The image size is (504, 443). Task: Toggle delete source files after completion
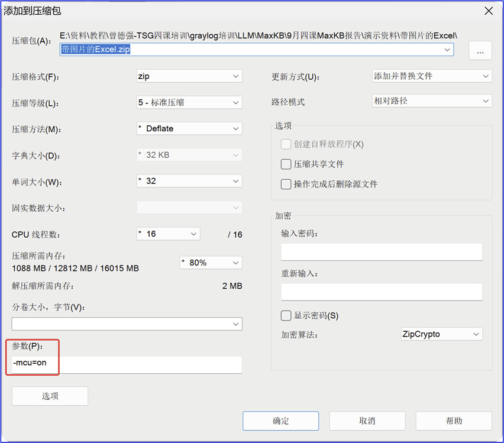[x=286, y=184]
